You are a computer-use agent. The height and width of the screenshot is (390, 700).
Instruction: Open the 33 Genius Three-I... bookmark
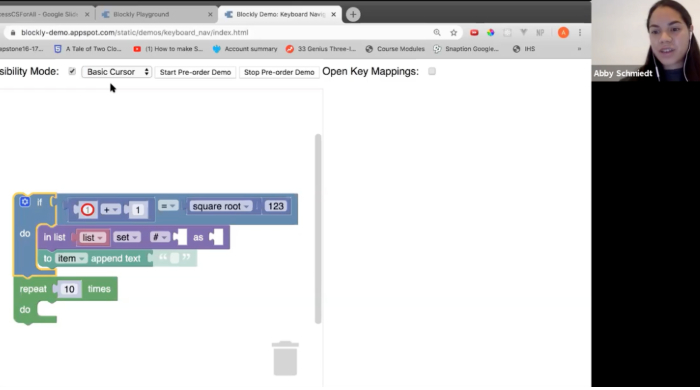[x=321, y=49]
